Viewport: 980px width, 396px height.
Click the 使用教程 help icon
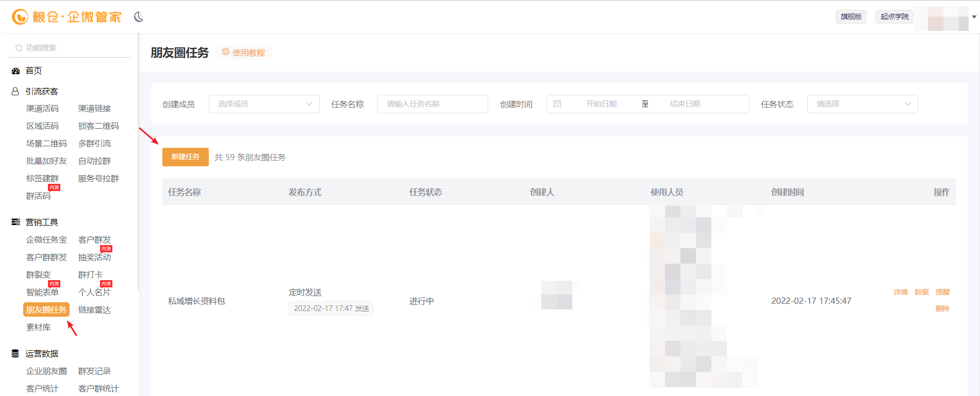[226, 52]
